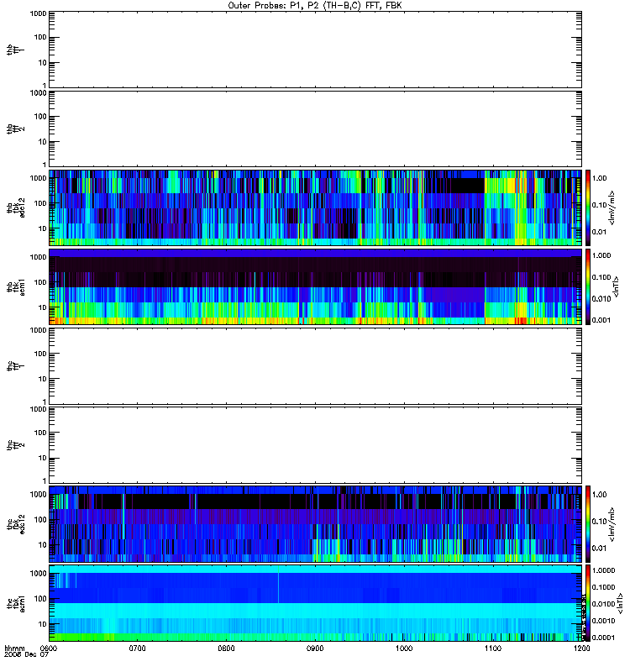Click the 0700 time axis tick label

(137, 648)
